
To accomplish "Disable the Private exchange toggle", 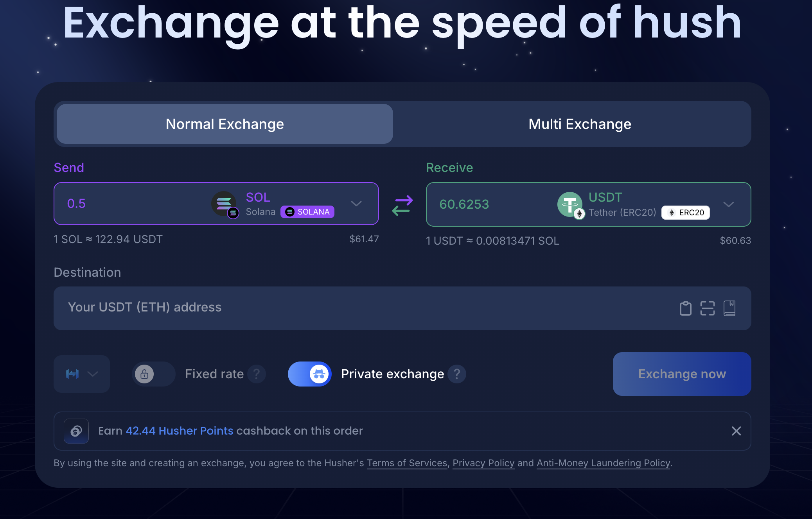I will click(310, 374).
